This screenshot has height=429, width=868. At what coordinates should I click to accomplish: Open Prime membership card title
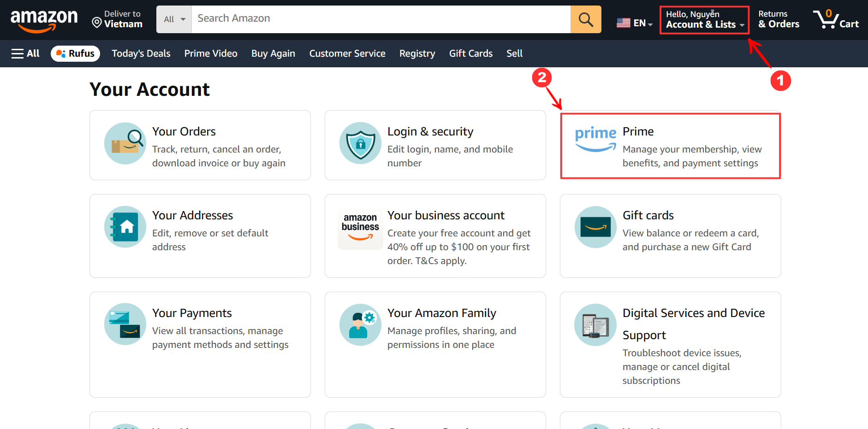click(638, 131)
